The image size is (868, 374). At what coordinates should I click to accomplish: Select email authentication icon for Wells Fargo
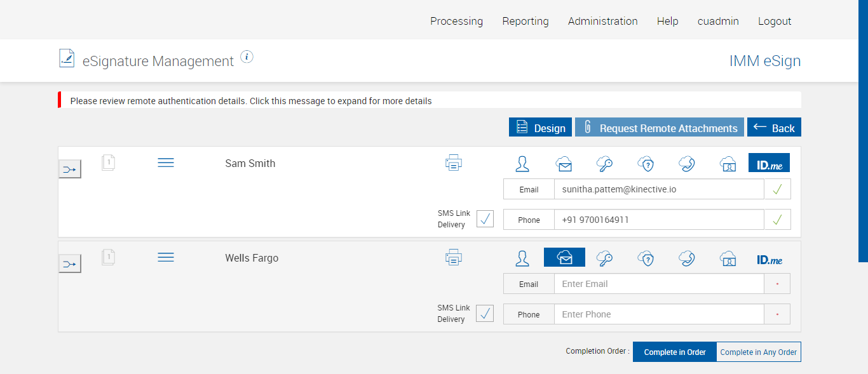coord(564,257)
